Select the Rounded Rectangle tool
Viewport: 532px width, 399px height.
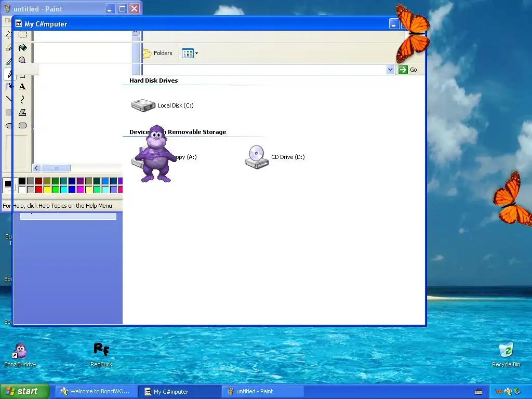[x=22, y=125]
